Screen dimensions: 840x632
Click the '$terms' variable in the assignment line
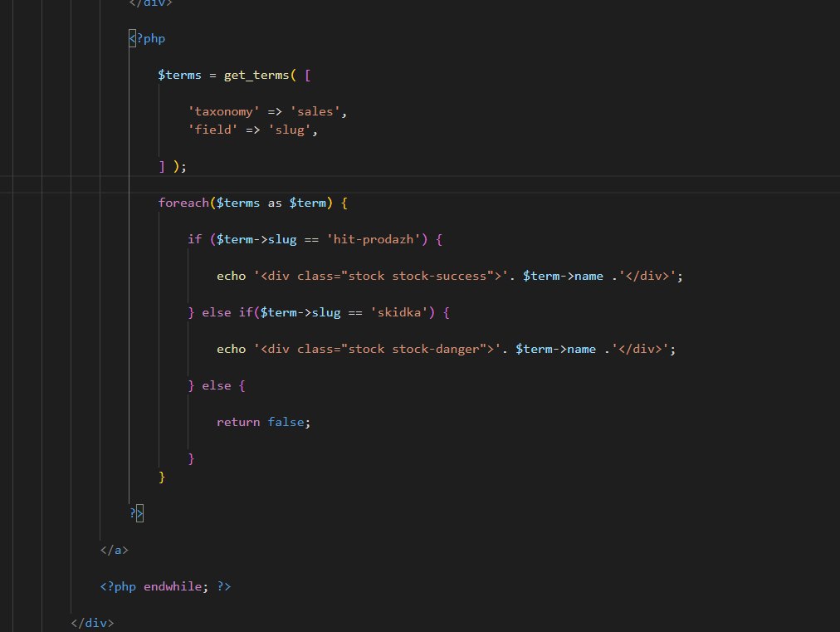point(179,75)
